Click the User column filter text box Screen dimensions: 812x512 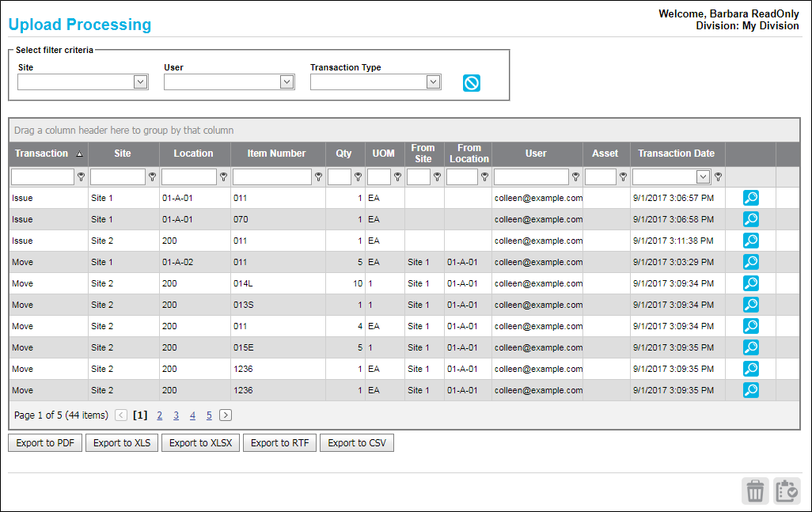pyautogui.click(x=531, y=177)
